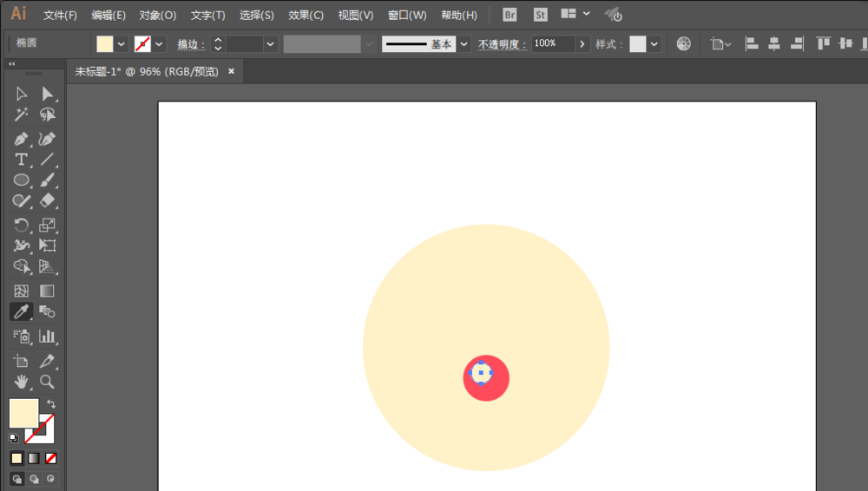Select the Zoom magnifier tool
Screen dimensions: 868x491
[48, 381]
